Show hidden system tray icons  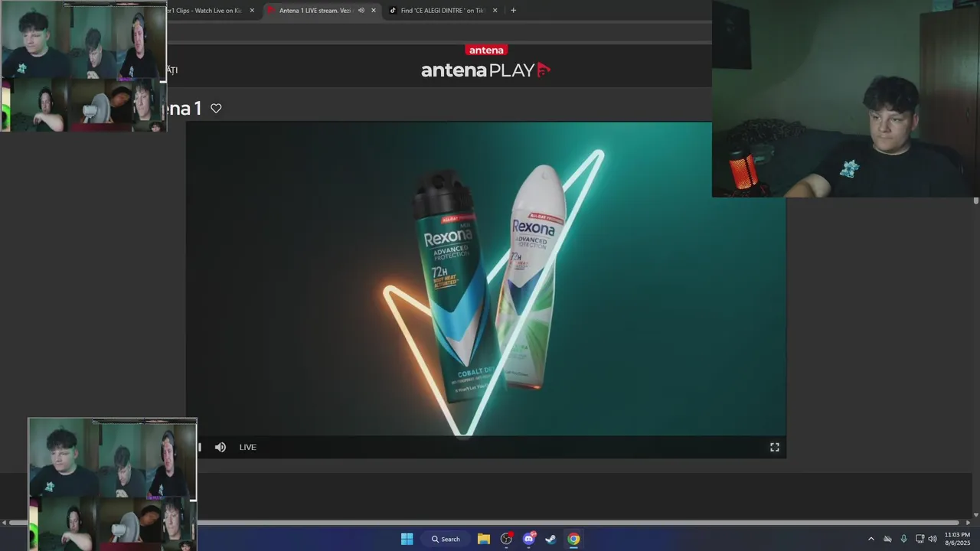coord(871,539)
